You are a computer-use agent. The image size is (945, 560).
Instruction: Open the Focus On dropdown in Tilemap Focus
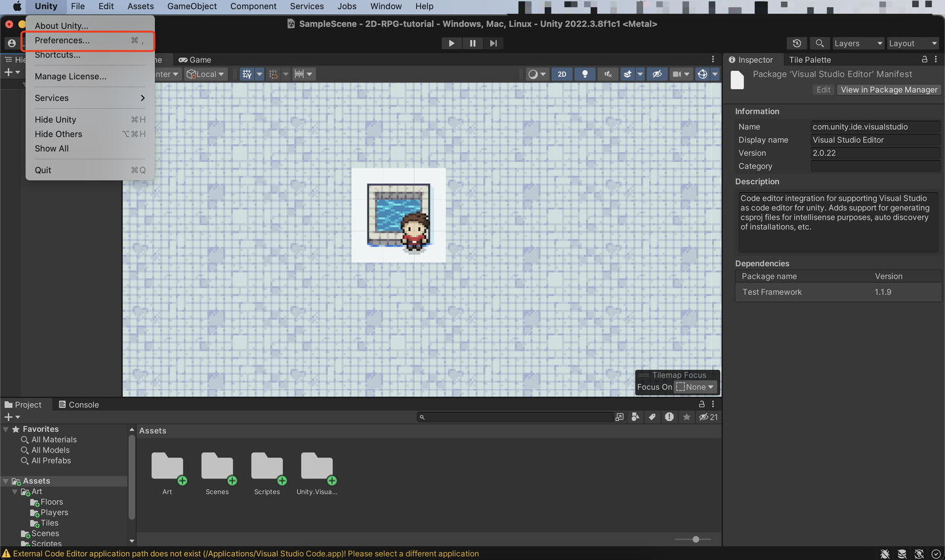(694, 387)
